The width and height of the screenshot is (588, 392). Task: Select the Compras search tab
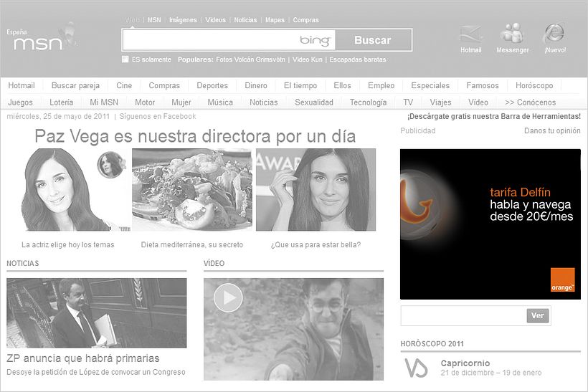(x=306, y=20)
